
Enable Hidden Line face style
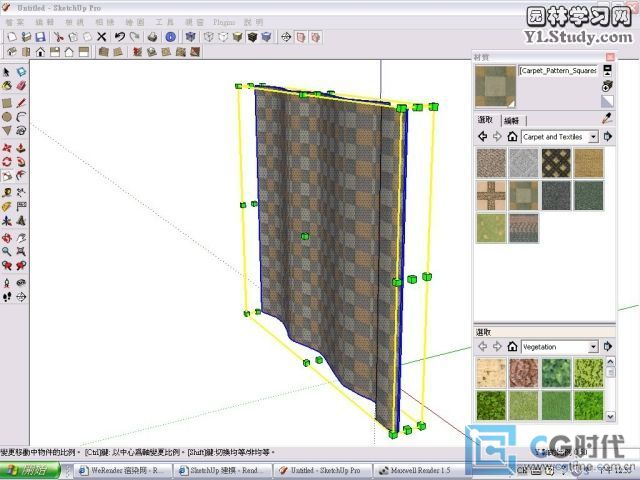pos(223,37)
